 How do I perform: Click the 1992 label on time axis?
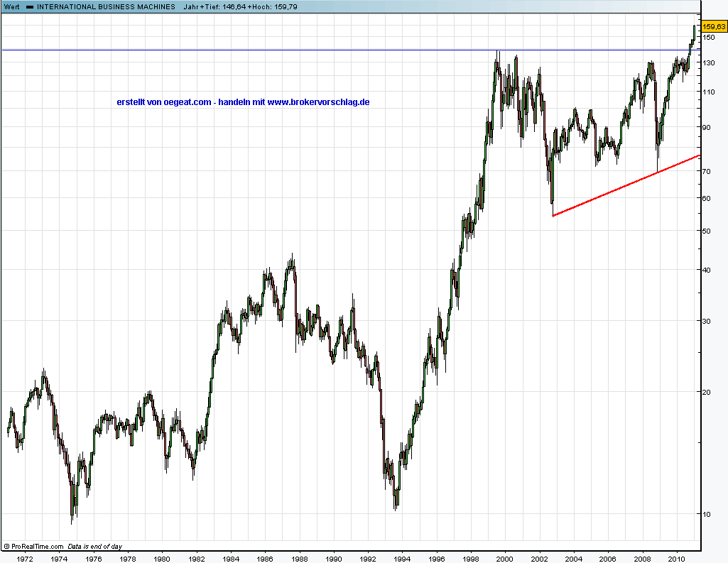368,558
